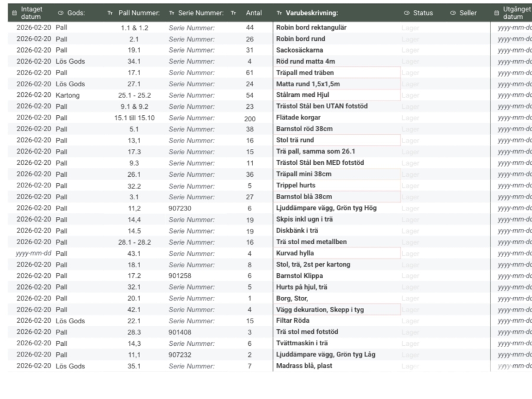532x399 pixels.
Task: Set Utgånget datum for the Sackosäckarna row
Action: click(513, 50)
